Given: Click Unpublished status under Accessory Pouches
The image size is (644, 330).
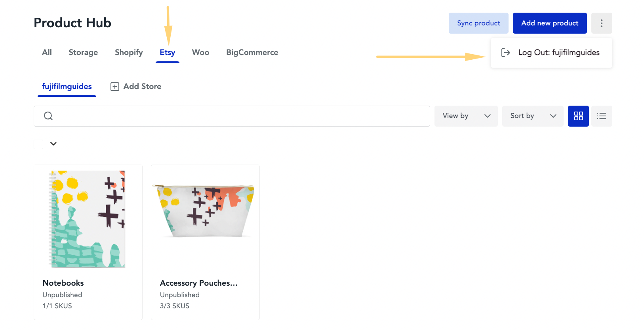Looking at the screenshot, I should pyautogui.click(x=180, y=295).
